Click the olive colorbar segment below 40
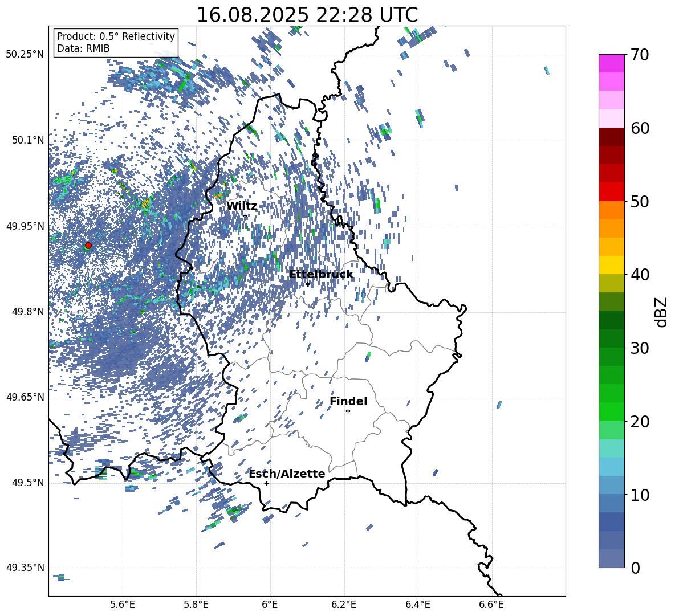The height and width of the screenshot is (616, 675). pos(612,283)
